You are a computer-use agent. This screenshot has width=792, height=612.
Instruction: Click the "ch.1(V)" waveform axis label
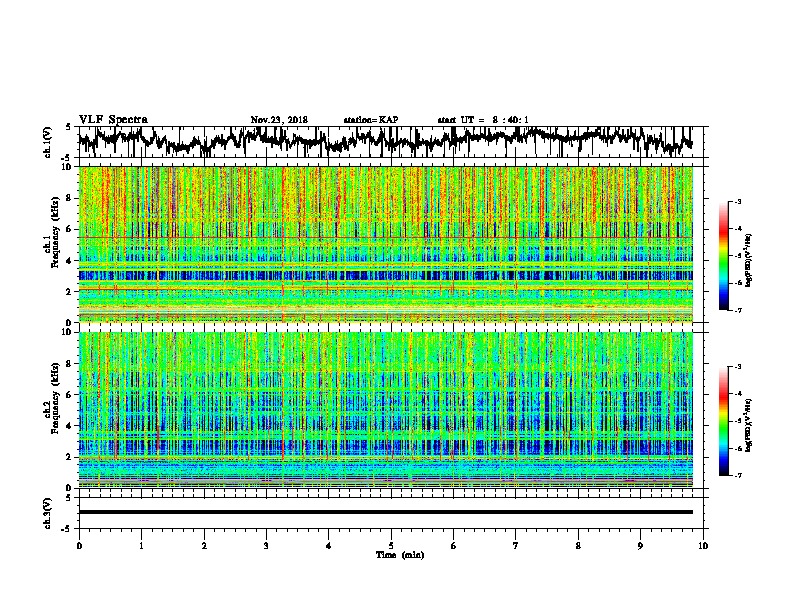click(x=48, y=142)
